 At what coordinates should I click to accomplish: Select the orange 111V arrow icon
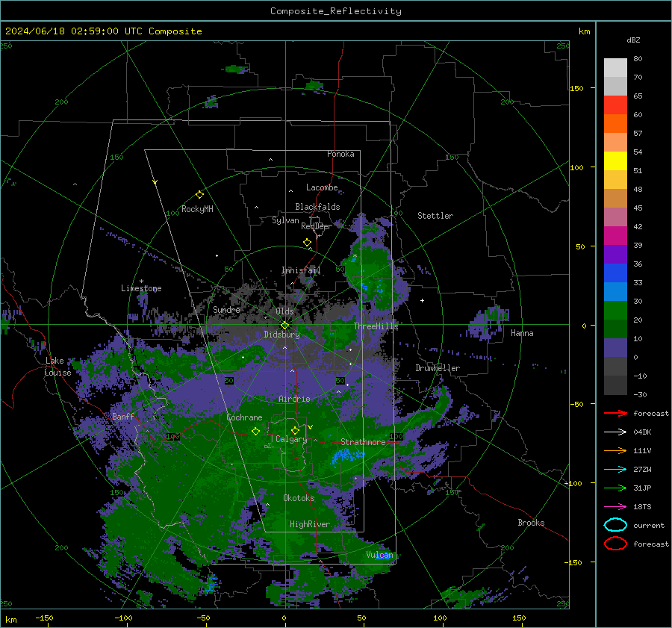point(615,450)
